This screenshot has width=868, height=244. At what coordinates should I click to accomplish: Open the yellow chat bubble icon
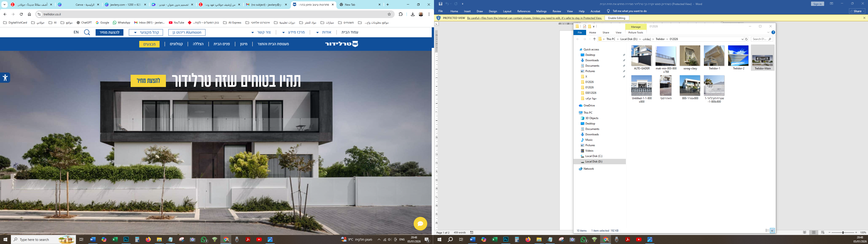pos(420,223)
